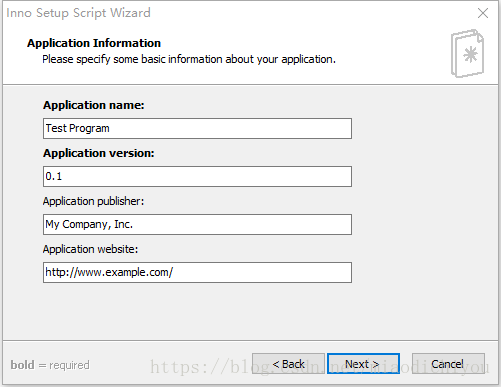
Task: Click the 'Inno Setup Script Wizard' window title
Action: pyautogui.click(x=78, y=13)
